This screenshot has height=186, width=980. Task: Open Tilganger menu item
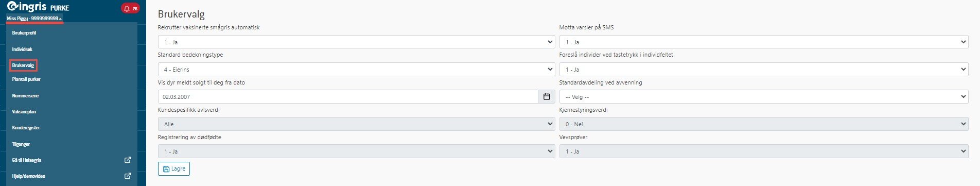21,144
